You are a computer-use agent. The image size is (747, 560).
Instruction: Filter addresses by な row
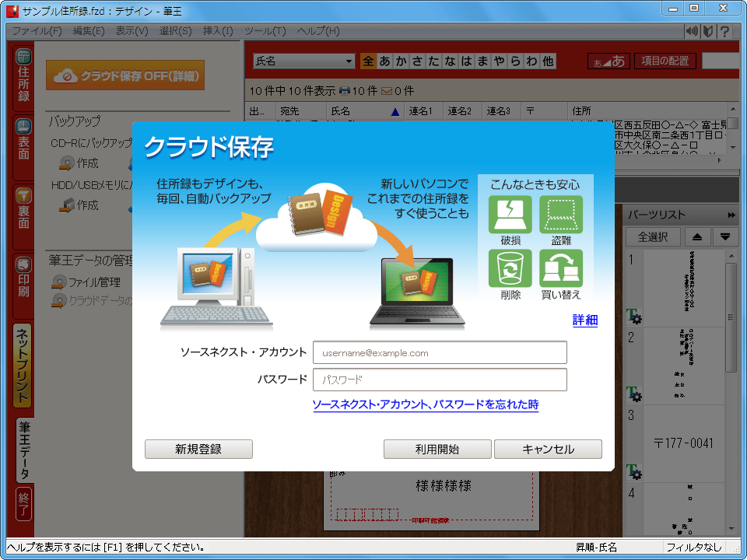pos(451,61)
